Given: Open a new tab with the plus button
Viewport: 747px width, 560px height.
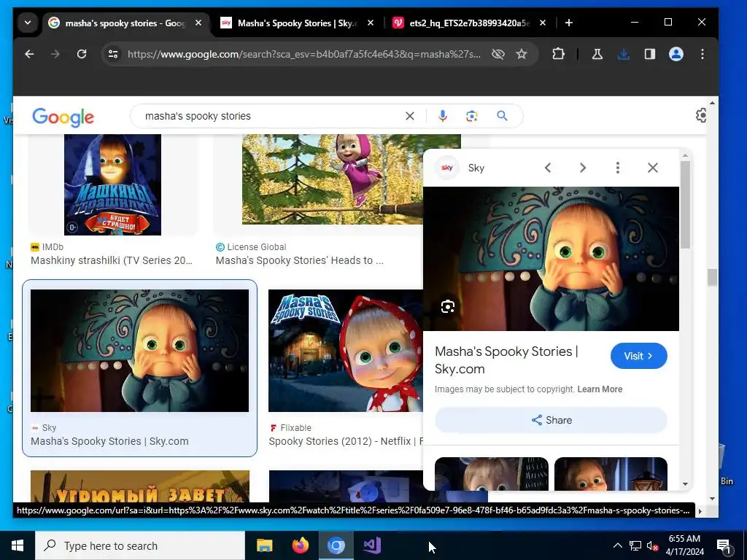Looking at the screenshot, I should tap(569, 23).
